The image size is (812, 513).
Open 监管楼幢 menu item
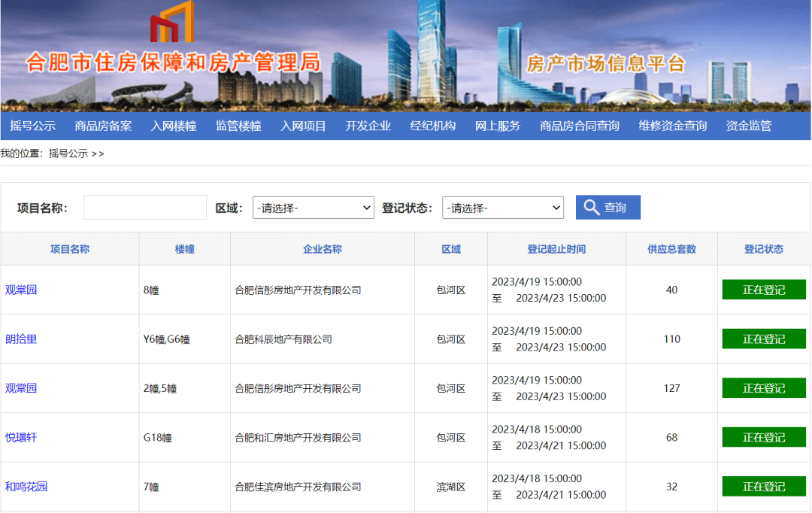[238, 126]
